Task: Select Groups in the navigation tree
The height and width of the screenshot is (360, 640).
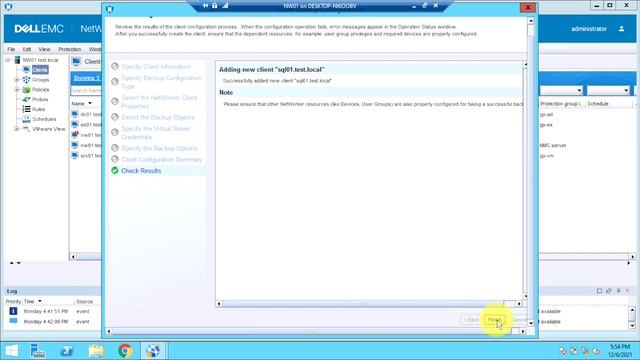Action: [x=40, y=80]
